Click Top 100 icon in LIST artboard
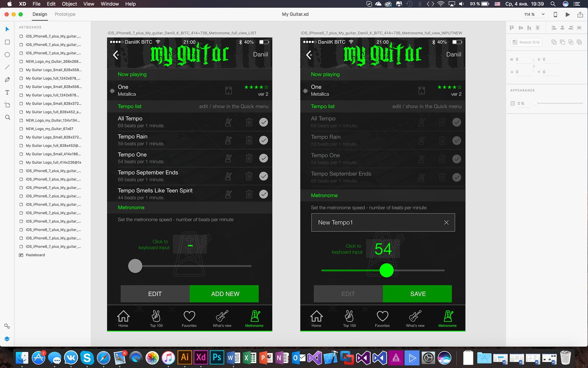This screenshot has width=588, height=368. click(156, 316)
